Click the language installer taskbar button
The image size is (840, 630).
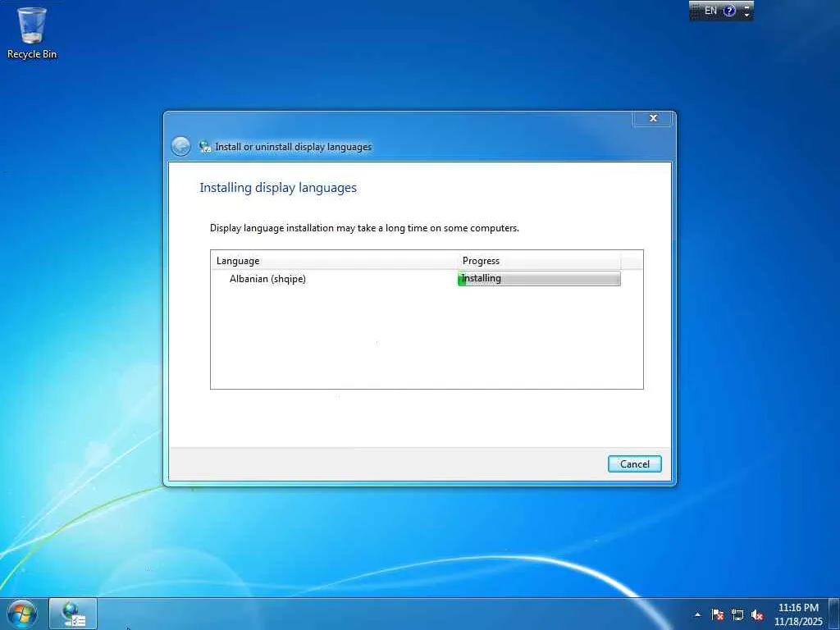click(x=73, y=614)
